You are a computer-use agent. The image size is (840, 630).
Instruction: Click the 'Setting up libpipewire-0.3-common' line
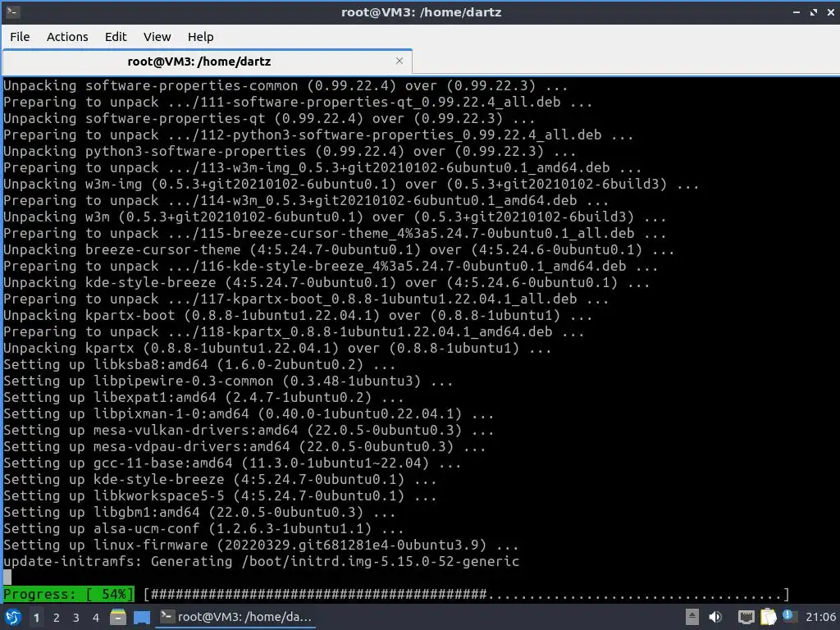(228, 381)
